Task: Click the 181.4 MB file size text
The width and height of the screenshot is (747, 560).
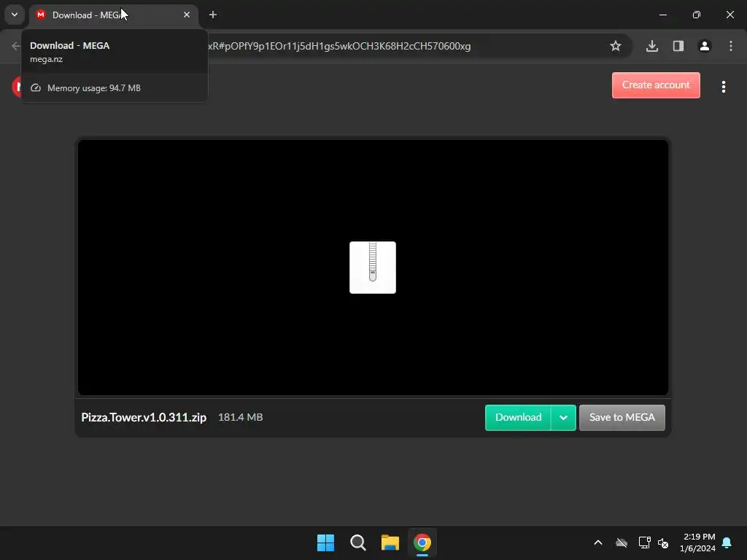Action: point(240,417)
